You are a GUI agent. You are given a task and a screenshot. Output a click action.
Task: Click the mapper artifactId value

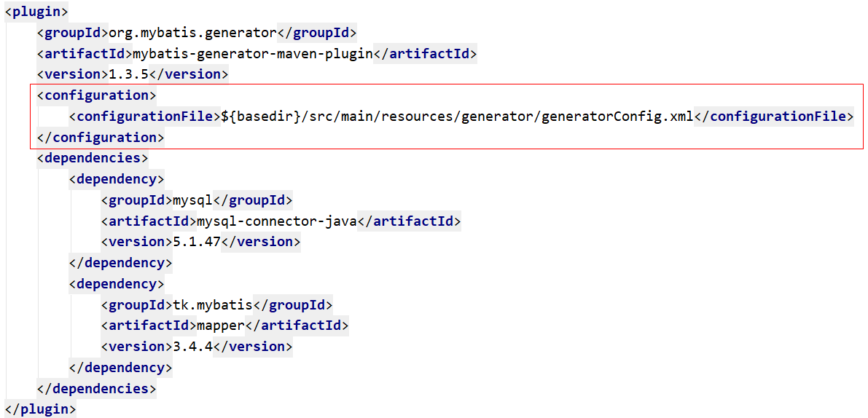point(221,327)
